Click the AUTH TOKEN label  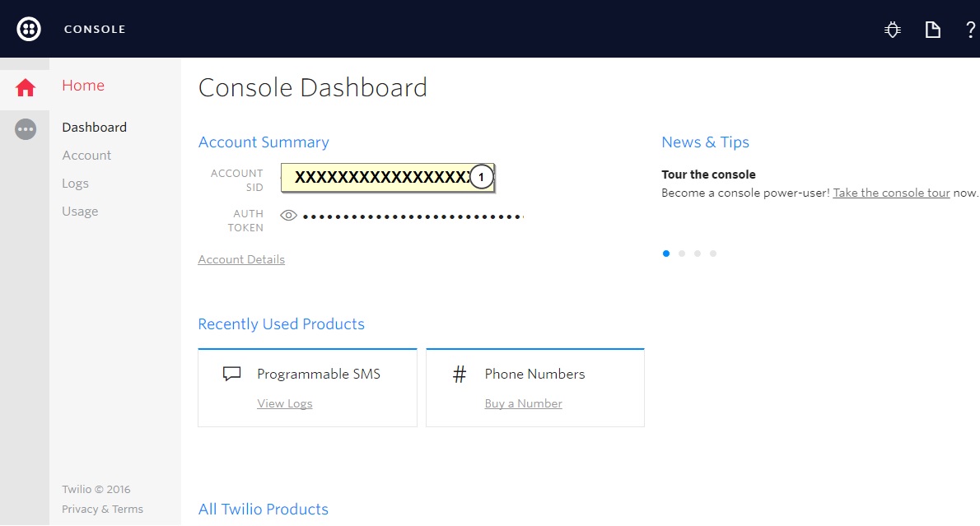coord(245,221)
